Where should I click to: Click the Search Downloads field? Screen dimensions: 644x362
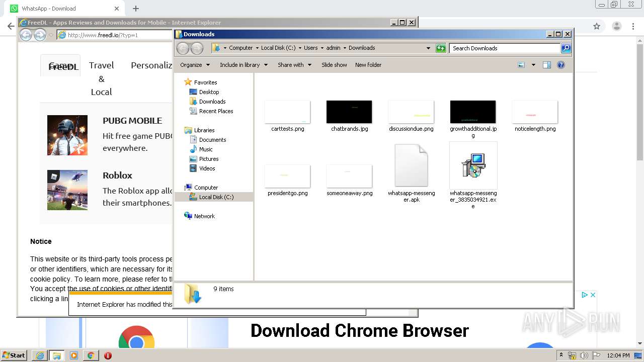click(x=505, y=48)
